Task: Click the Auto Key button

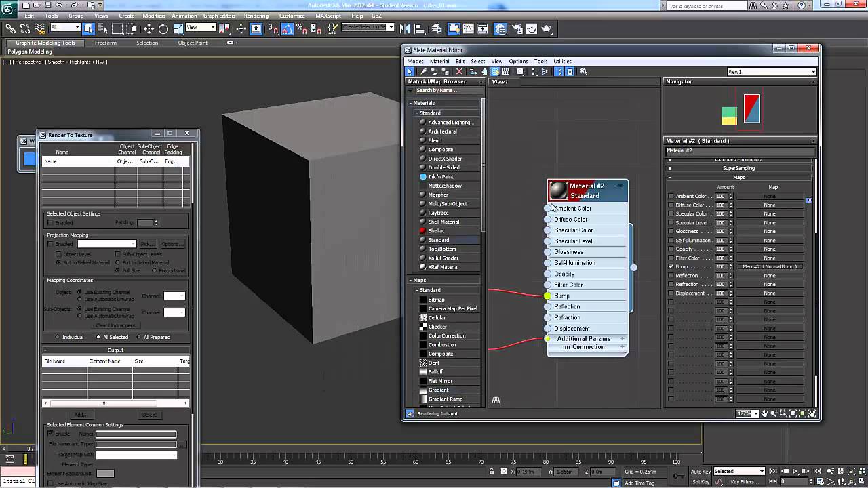Action: coord(701,472)
